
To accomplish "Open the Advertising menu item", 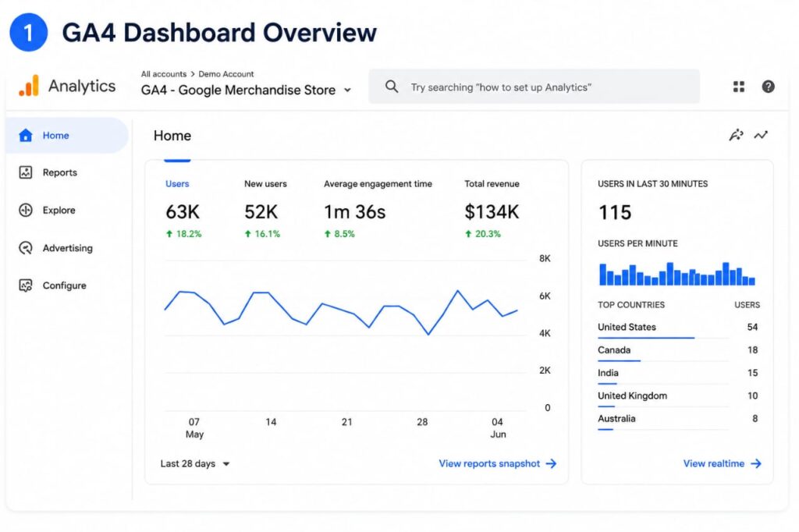I will point(67,248).
